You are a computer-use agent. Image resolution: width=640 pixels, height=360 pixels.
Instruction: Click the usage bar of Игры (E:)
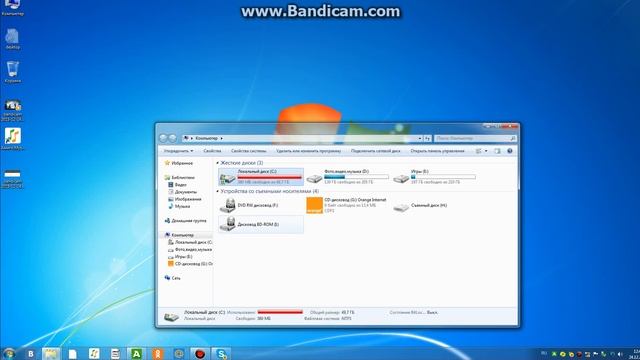pyautogui.click(x=443, y=177)
